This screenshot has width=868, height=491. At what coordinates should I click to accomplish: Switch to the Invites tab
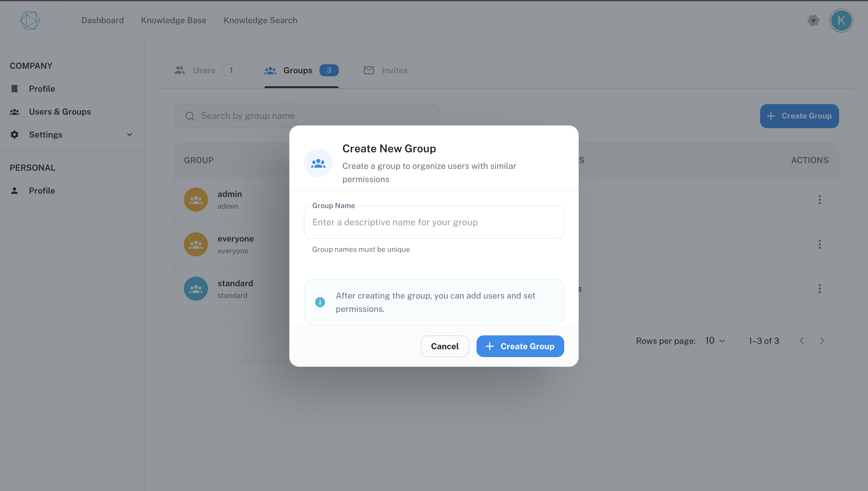pyautogui.click(x=394, y=70)
